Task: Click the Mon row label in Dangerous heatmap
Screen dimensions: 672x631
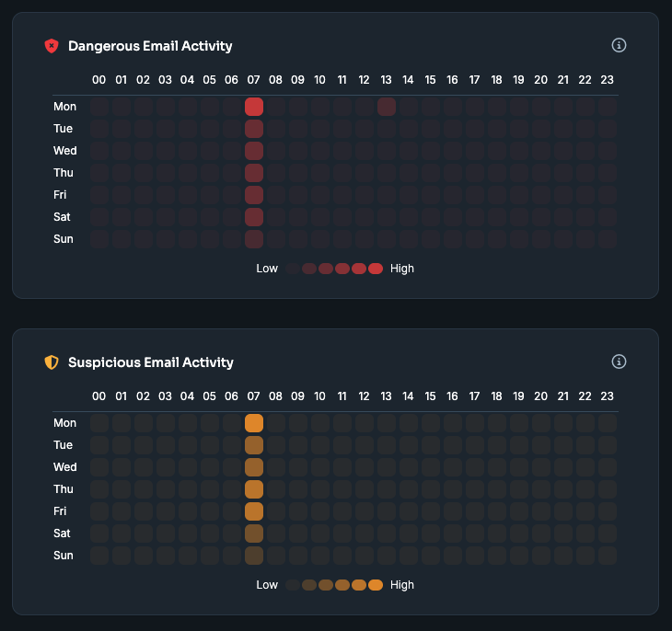Action: [x=64, y=107]
